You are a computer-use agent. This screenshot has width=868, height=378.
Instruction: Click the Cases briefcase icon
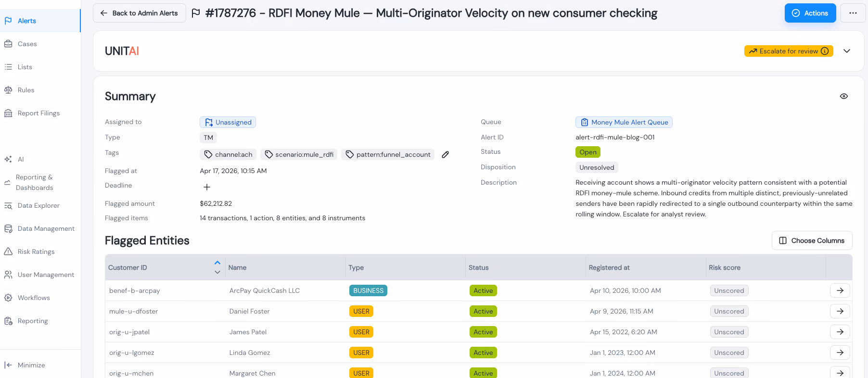[x=8, y=44]
